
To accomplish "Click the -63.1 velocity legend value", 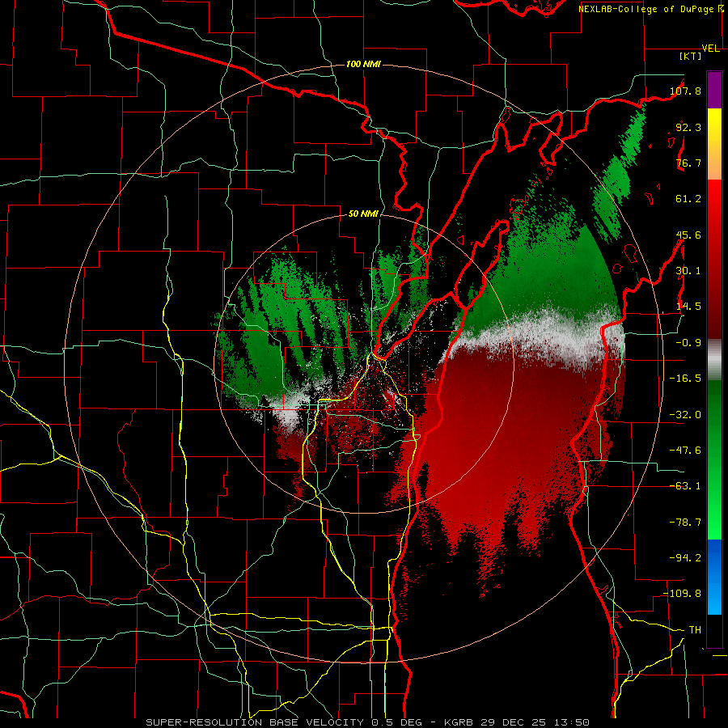I will click(x=685, y=486).
